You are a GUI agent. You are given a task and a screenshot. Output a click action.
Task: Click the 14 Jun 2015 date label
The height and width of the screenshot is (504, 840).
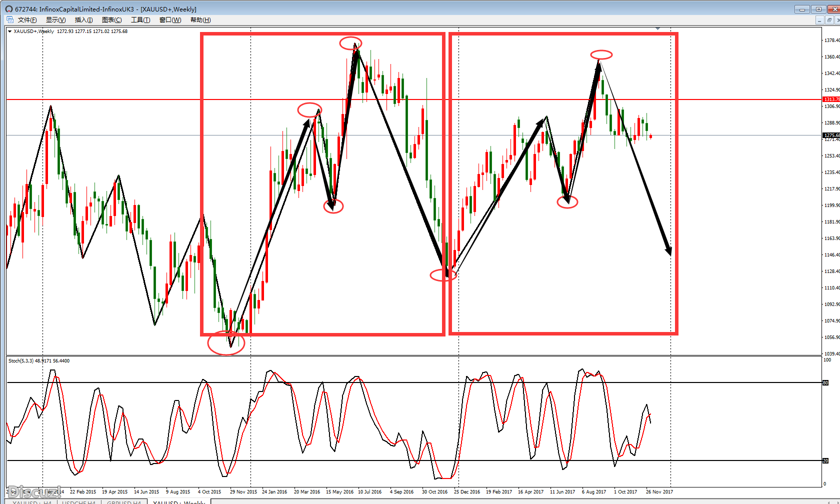(146, 492)
